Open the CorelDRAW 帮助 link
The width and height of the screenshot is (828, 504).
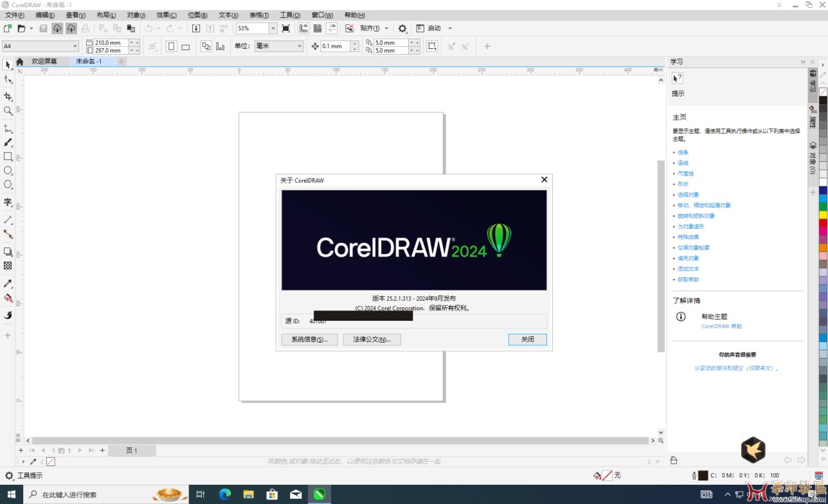pyautogui.click(x=721, y=326)
